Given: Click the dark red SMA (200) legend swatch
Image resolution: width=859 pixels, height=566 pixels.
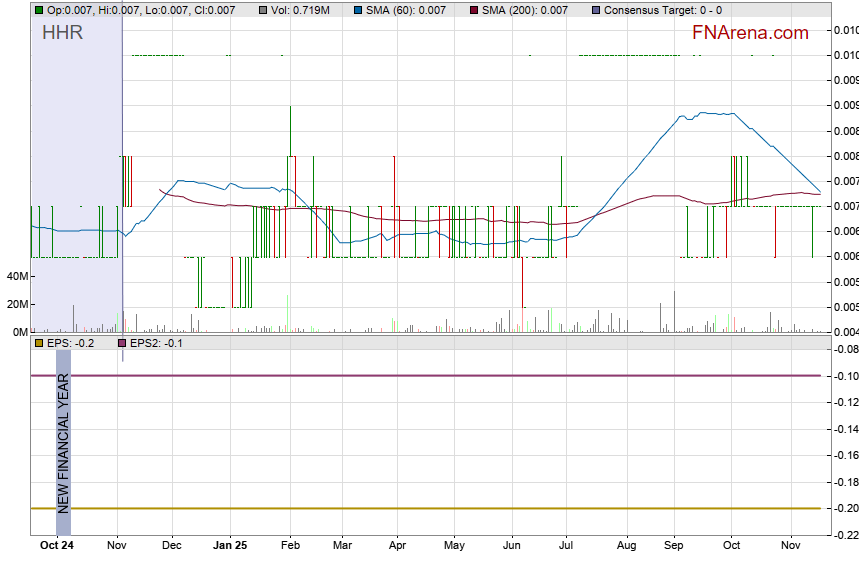Looking at the screenshot, I should pyautogui.click(x=473, y=10).
